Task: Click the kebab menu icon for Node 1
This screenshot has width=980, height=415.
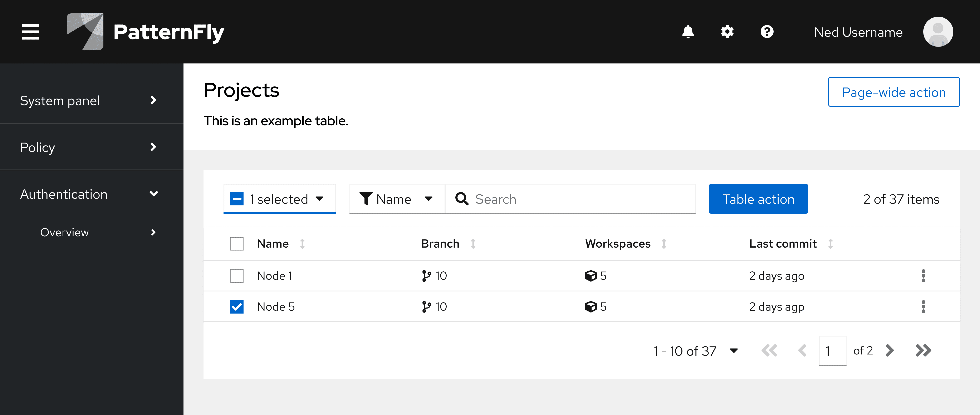Action: (924, 275)
